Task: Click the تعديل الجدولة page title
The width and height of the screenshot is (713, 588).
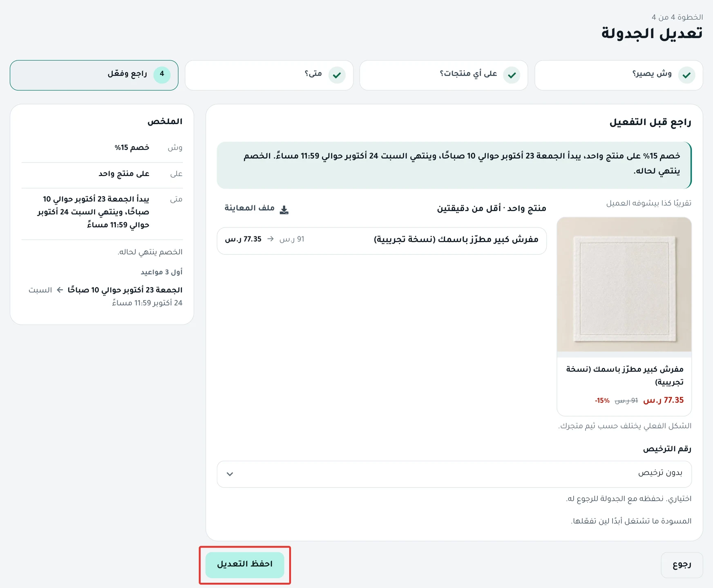Action: point(652,33)
